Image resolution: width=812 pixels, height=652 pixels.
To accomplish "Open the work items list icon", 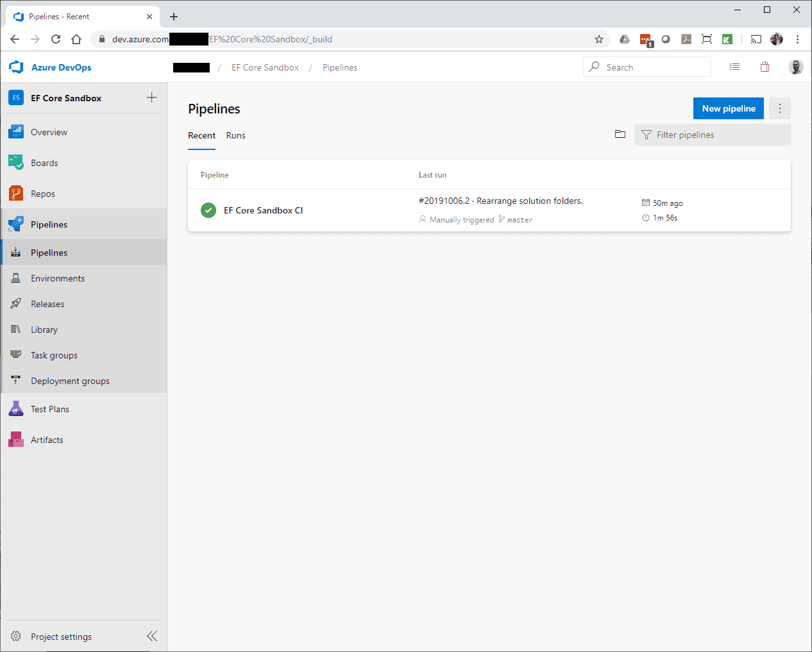I will [x=734, y=67].
